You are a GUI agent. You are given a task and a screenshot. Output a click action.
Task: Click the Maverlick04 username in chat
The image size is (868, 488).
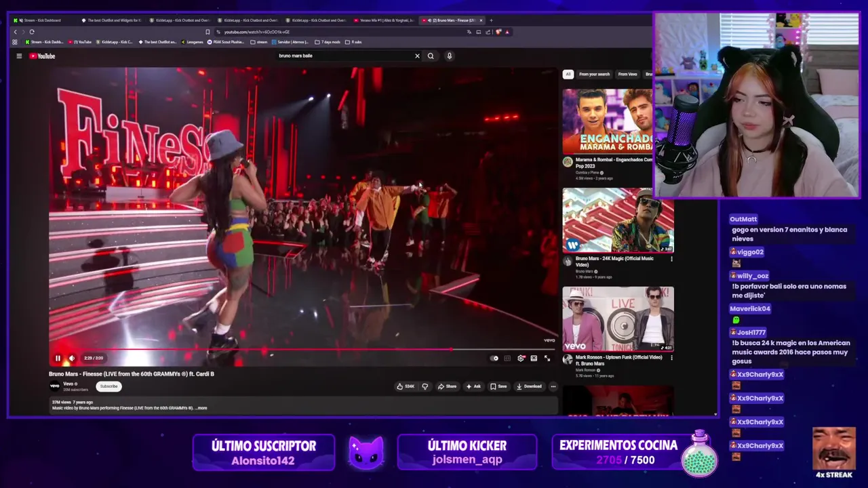tap(750, 309)
